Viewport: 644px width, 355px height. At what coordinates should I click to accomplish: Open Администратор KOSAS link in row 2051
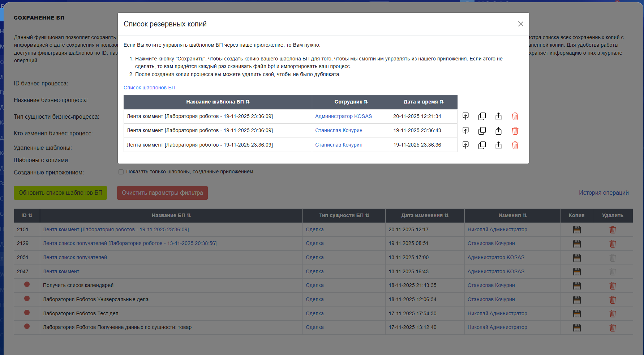pos(496,257)
